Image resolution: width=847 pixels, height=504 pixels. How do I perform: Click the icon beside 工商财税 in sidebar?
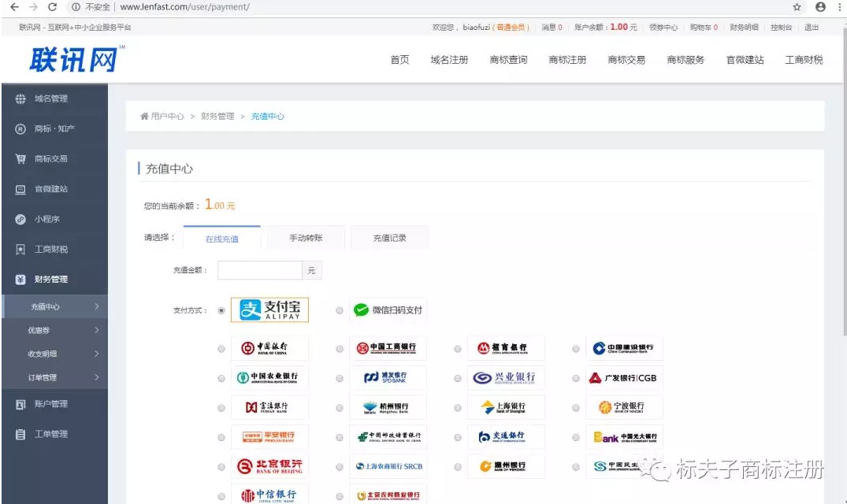20,250
